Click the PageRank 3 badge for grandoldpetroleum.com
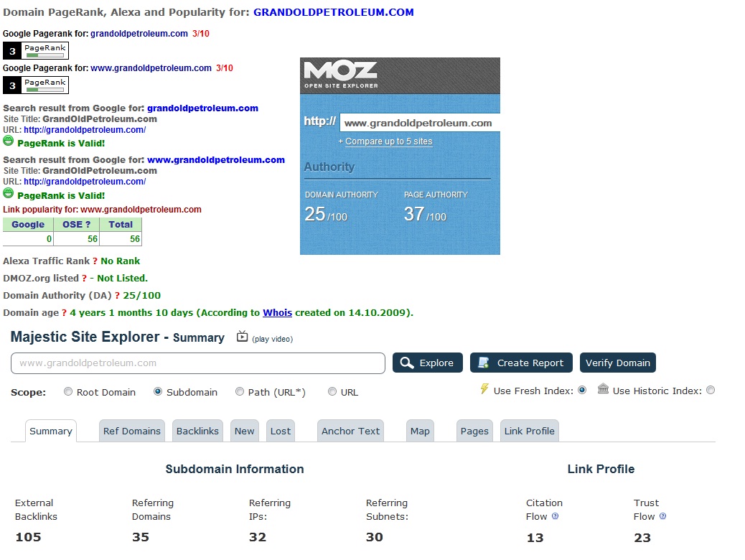Viewport: 745px width, 560px height. (36, 50)
